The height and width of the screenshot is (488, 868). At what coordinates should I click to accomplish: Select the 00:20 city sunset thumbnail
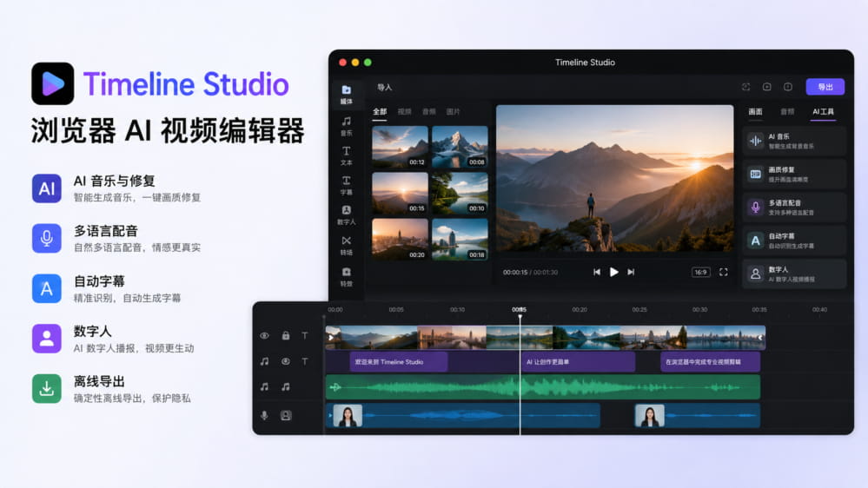point(400,239)
